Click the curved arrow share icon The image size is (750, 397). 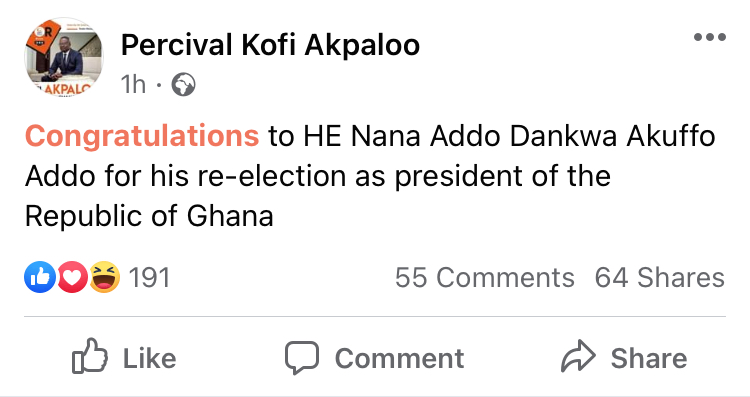click(x=578, y=356)
